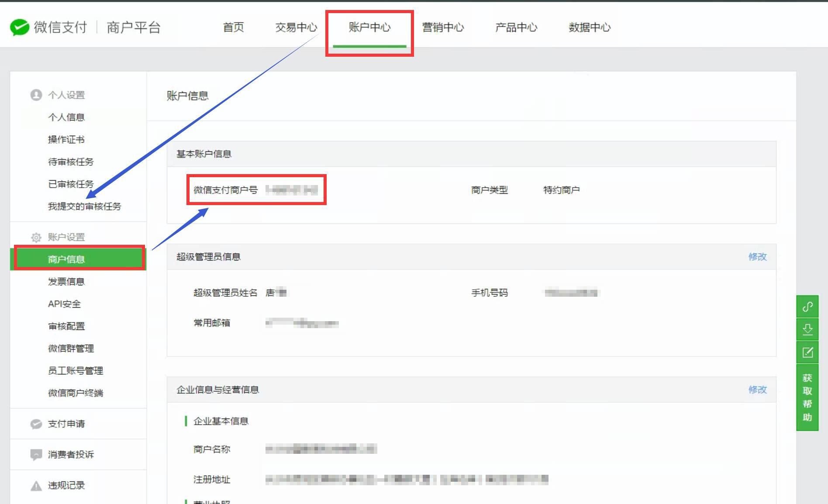
Task: Open API安全 settings
Action: click(x=64, y=304)
